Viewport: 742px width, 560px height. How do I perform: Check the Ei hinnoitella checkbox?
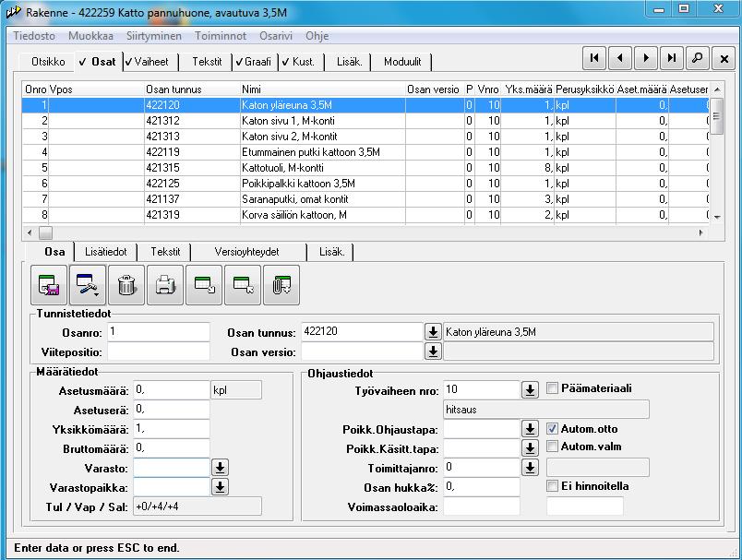[x=552, y=486]
